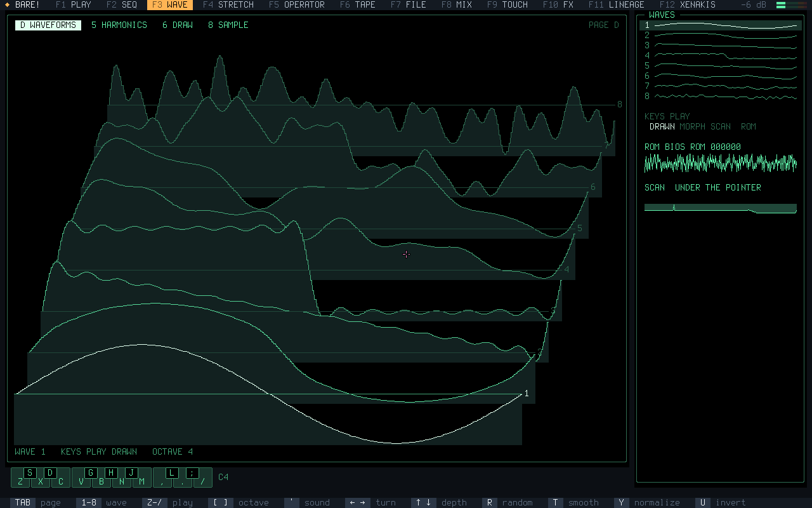Set keys play mode to SCAN
Screen dimensions: 812x508
(x=721, y=126)
